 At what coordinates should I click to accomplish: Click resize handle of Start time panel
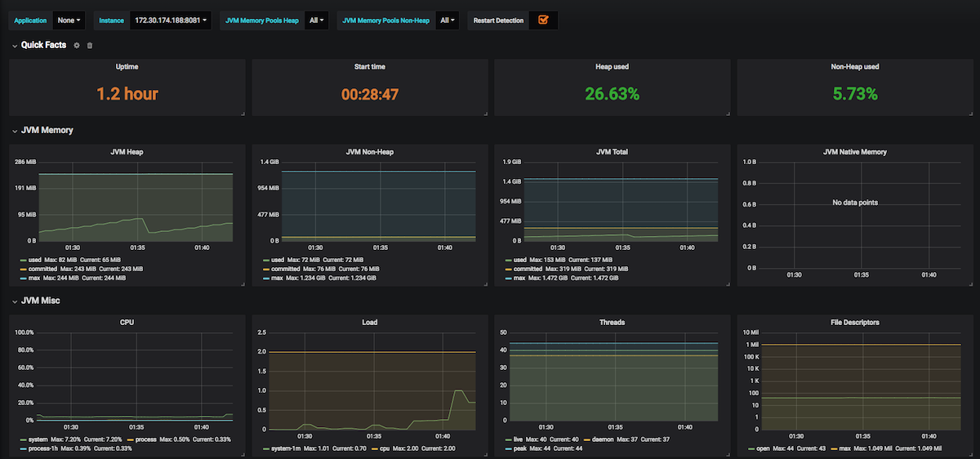click(x=486, y=114)
